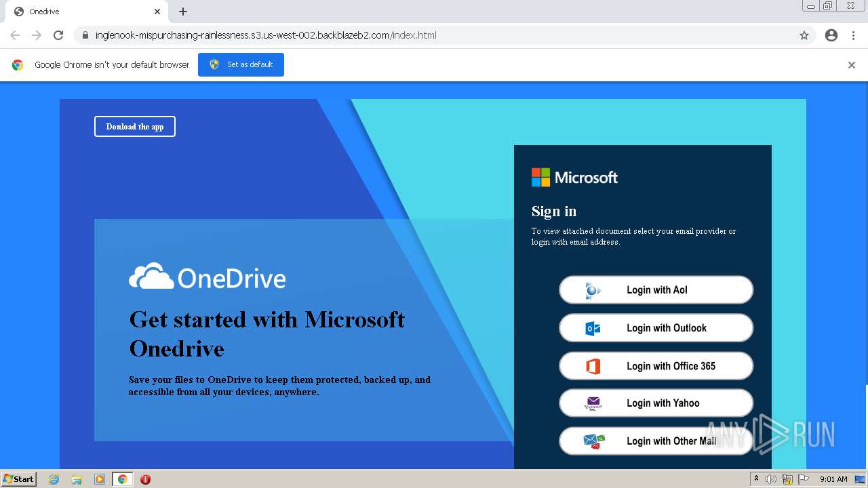
Task: Close the Onedrive tab
Action: click(157, 12)
